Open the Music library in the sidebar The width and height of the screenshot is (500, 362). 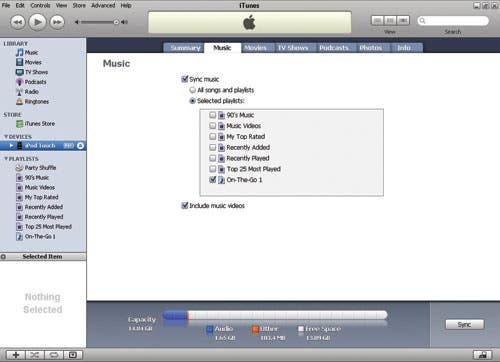[27, 52]
